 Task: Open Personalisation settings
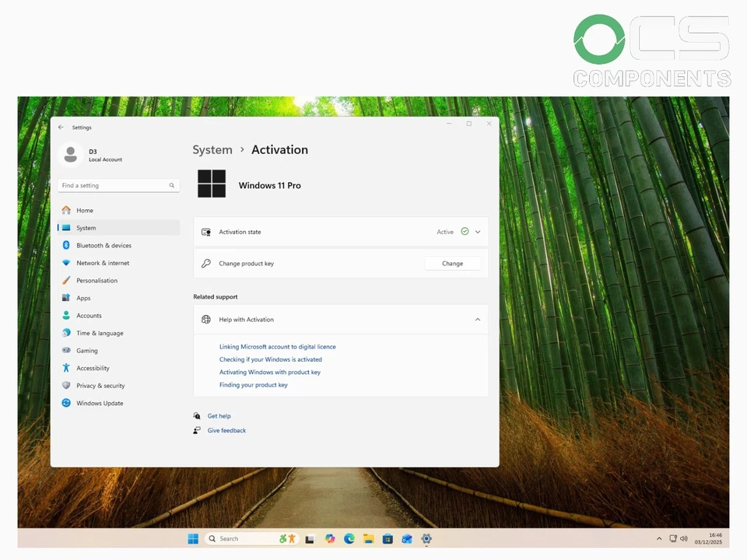pyautogui.click(x=118, y=281)
